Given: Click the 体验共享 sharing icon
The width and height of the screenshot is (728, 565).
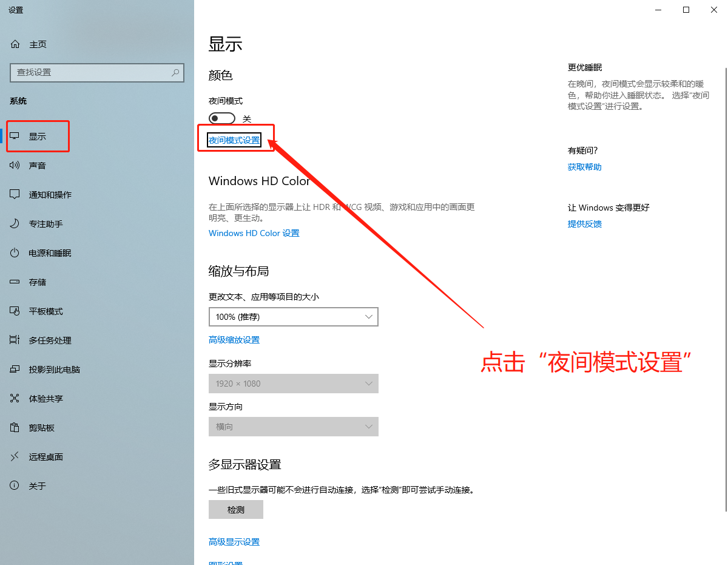Looking at the screenshot, I should point(15,399).
